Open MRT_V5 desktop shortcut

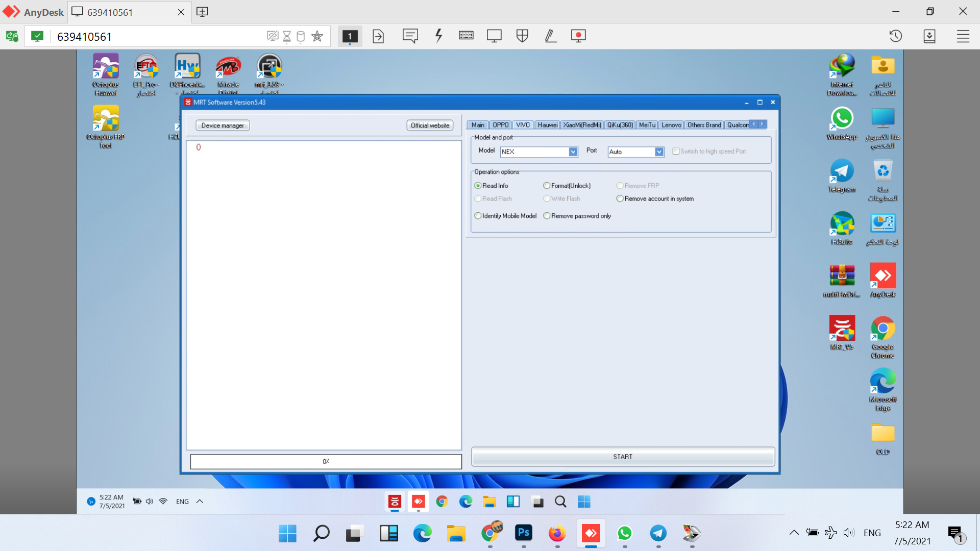(x=842, y=333)
